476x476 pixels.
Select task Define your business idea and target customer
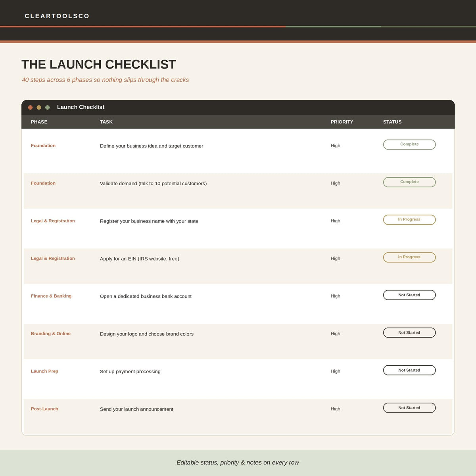click(x=152, y=146)
